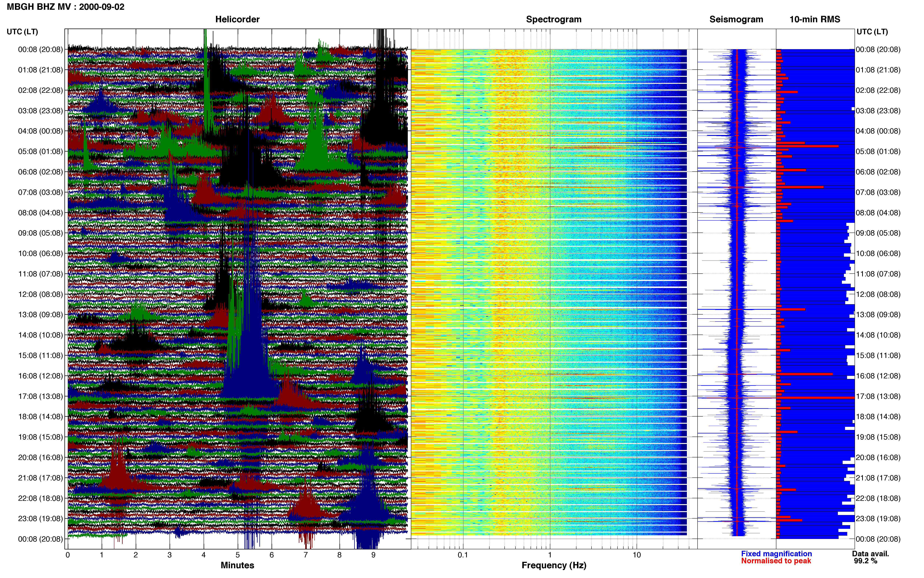924x578 pixels.
Task: Click left time label '23:08 (19:08)'
Action: click(x=40, y=518)
